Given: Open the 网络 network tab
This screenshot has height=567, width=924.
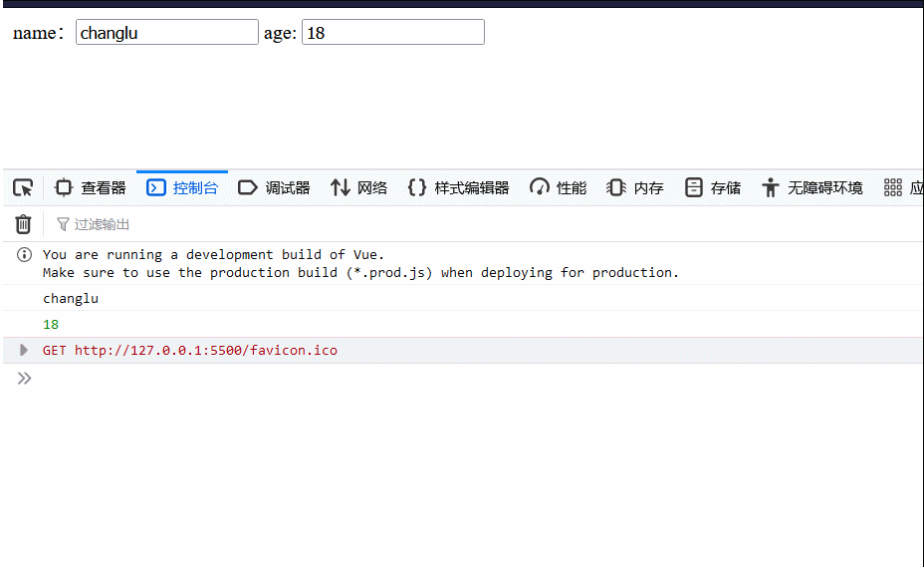Looking at the screenshot, I should tap(358, 188).
